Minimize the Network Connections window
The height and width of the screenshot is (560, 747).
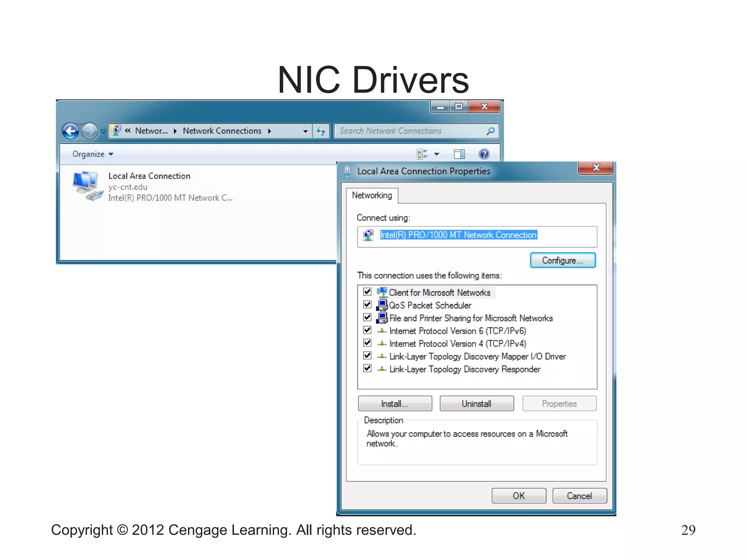(x=441, y=107)
